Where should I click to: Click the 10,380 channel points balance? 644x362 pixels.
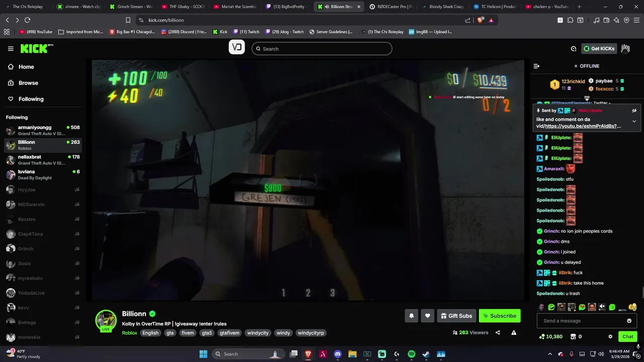pyautogui.click(x=550, y=336)
